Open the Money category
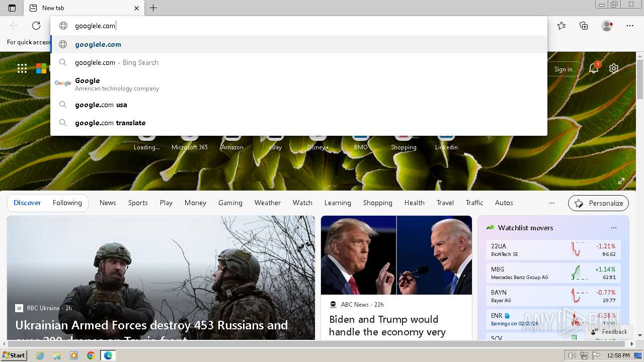This screenshot has height=362, width=644. click(195, 203)
